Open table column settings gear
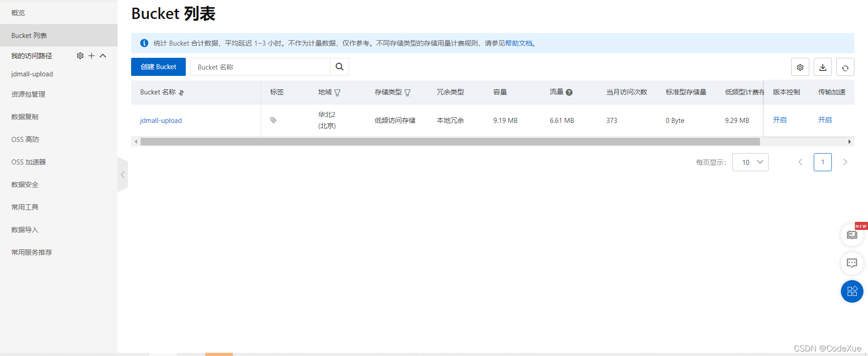Image resolution: width=868 pixels, height=356 pixels. [x=800, y=67]
